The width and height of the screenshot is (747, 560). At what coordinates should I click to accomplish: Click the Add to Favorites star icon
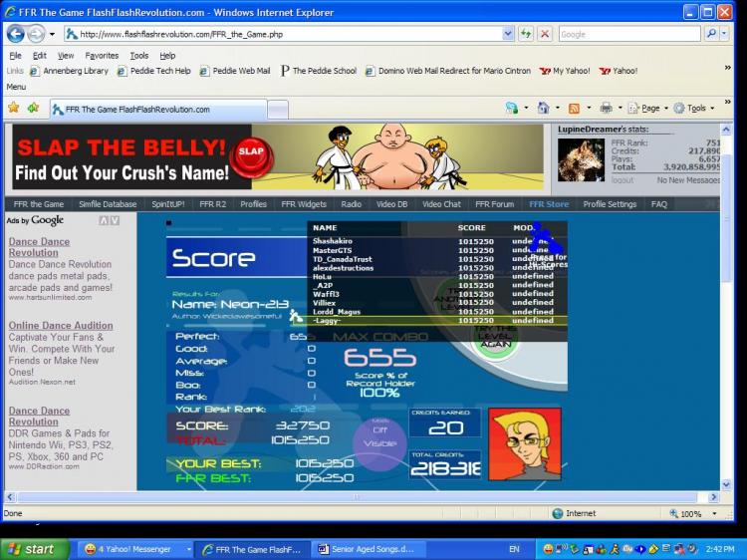[x=33, y=108]
